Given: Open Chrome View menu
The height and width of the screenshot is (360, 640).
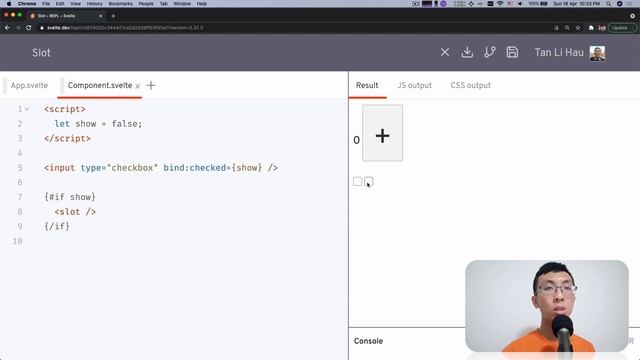Looking at the screenshot, I should [x=76, y=4].
